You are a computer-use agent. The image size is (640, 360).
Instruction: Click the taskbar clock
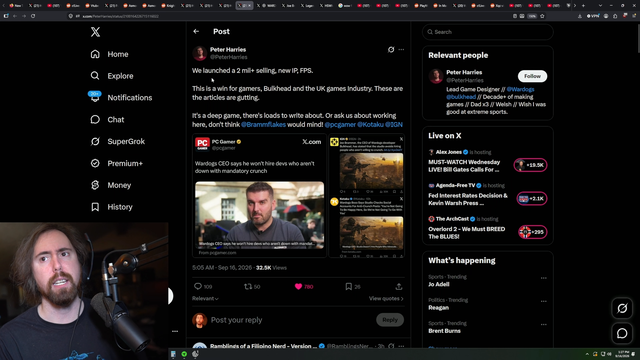pyautogui.click(x=622, y=354)
